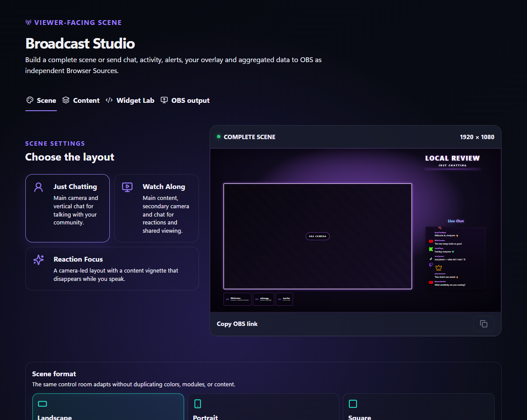527x420 pixels.
Task: Click the '1920 × 1080' resolution text
Action: 477,137
